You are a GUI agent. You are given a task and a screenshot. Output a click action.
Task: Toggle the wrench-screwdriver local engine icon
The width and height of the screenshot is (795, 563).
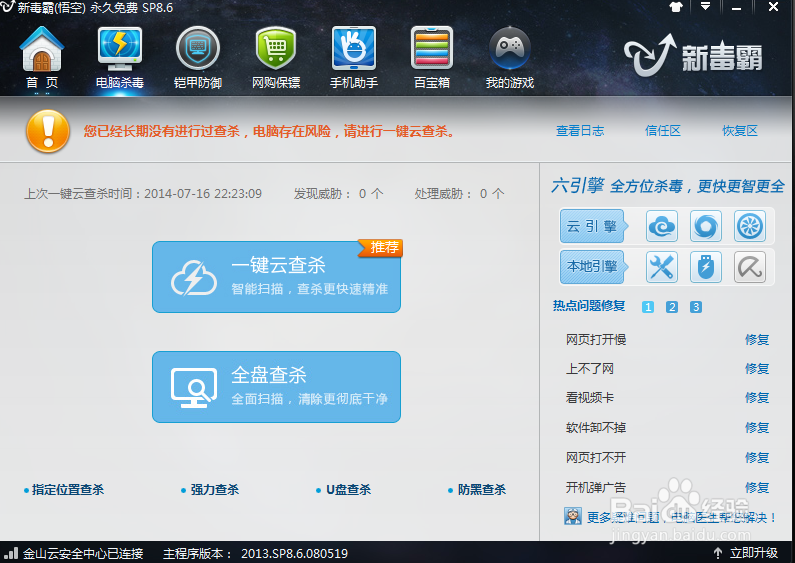[662, 267]
